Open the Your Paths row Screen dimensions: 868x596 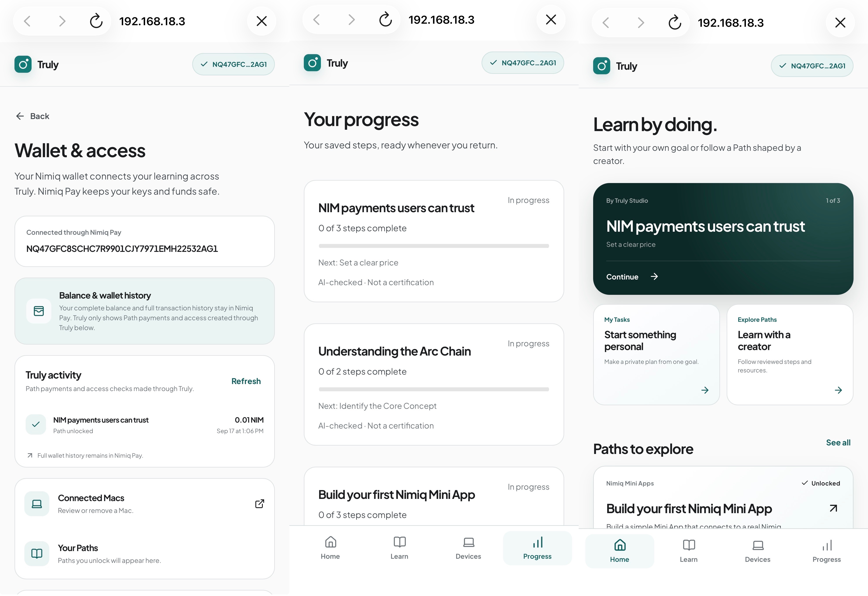click(x=144, y=554)
